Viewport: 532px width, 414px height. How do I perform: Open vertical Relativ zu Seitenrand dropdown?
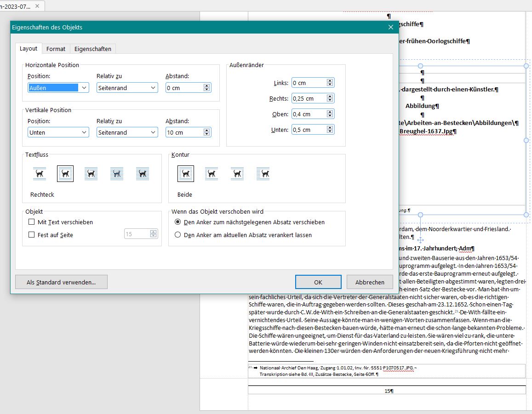[127, 132]
